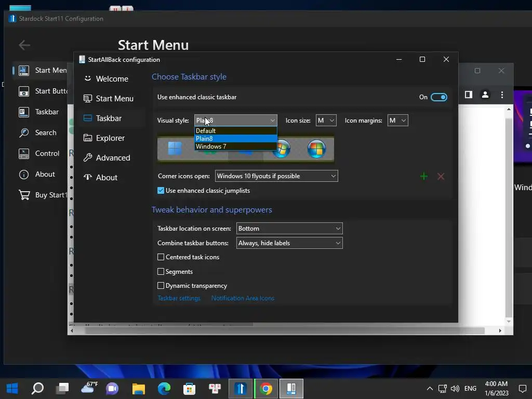The image size is (532, 399).
Task: Open Start Menu section in StartAllBack sidebar
Action: [109, 98]
